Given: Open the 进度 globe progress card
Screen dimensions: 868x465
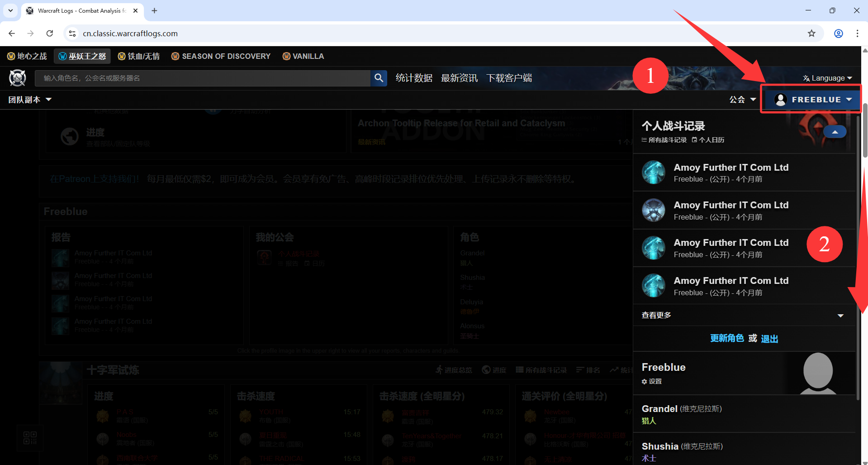Looking at the screenshot, I should click(195, 137).
